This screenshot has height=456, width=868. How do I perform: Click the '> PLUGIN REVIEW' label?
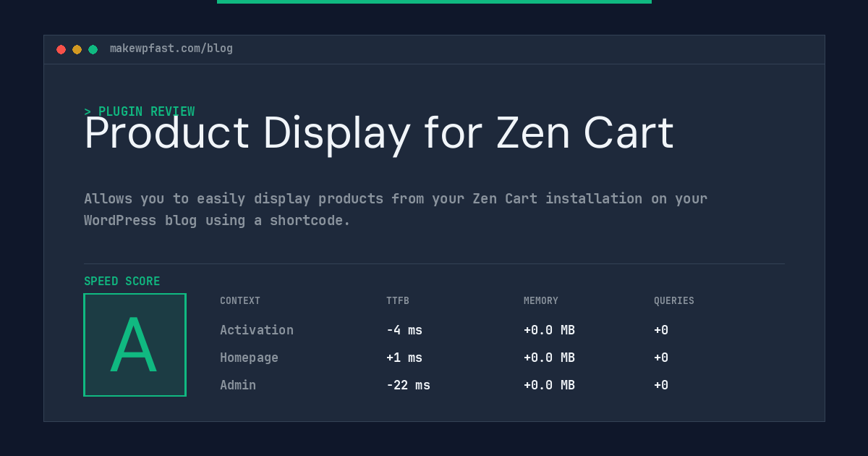[140, 111]
